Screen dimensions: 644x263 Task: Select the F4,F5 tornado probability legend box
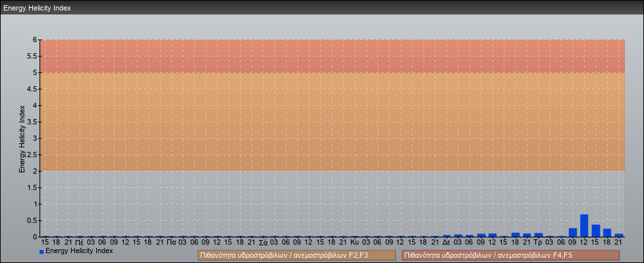tap(510, 255)
